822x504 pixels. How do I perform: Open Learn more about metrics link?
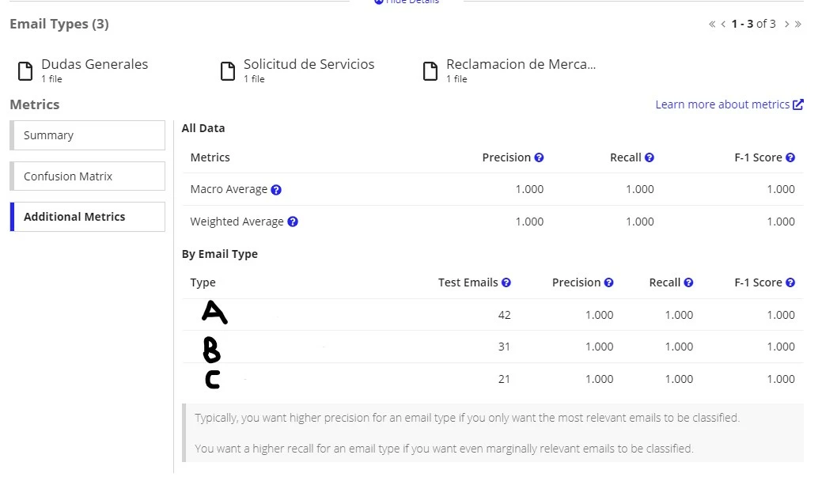tap(729, 104)
